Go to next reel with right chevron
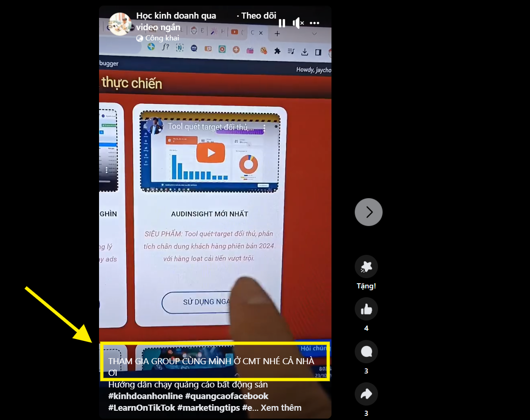Screen dimensions: 530x420 368,212
